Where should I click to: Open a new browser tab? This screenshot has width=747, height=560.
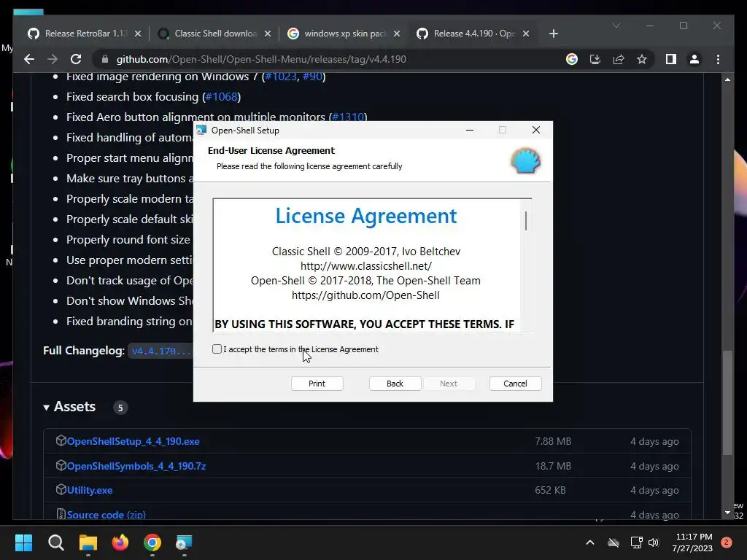click(553, 34)
